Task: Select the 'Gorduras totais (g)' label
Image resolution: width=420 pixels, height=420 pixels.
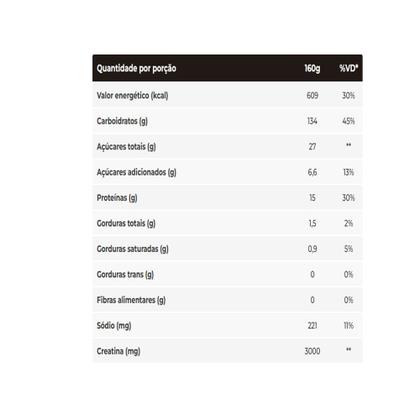Action: 126,223
